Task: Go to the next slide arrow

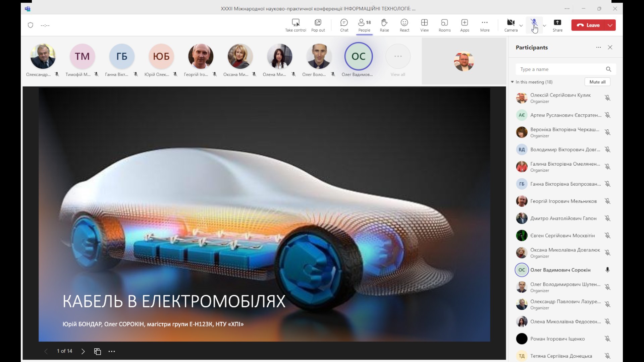Action: click(83, 351)
